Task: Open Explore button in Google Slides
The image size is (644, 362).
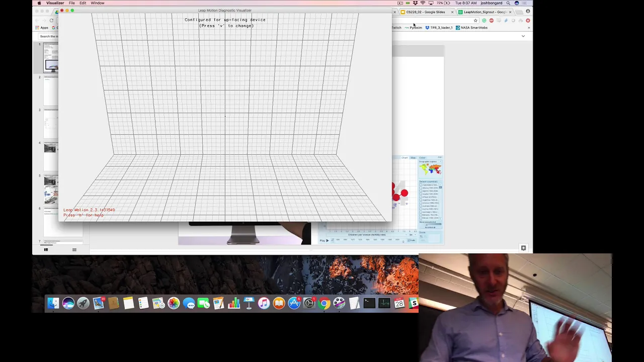Action: tap(523, 248)
